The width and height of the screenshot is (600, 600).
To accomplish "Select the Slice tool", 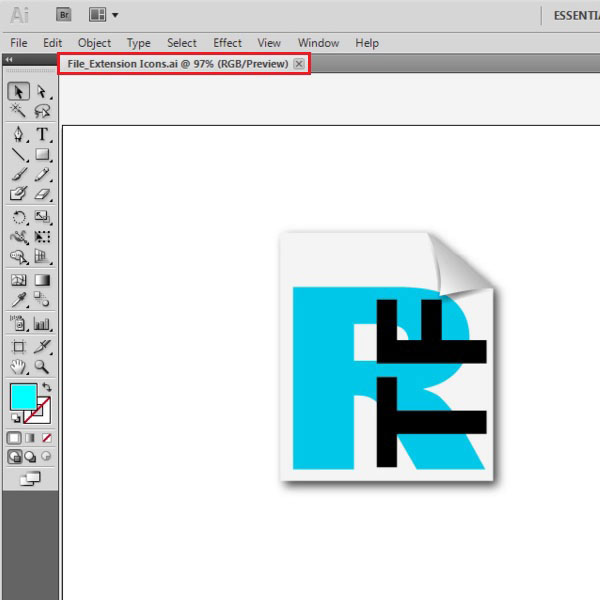I will pos(42,347).
